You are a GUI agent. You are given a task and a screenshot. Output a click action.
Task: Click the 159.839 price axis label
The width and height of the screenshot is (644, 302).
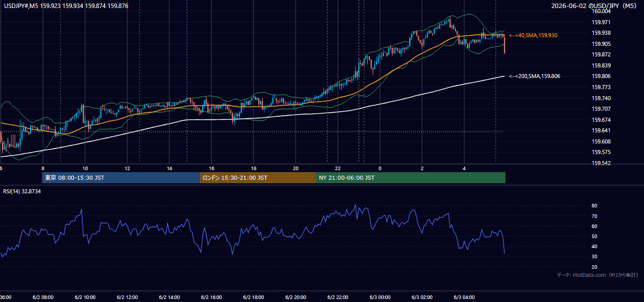click(x=601, y=65)
